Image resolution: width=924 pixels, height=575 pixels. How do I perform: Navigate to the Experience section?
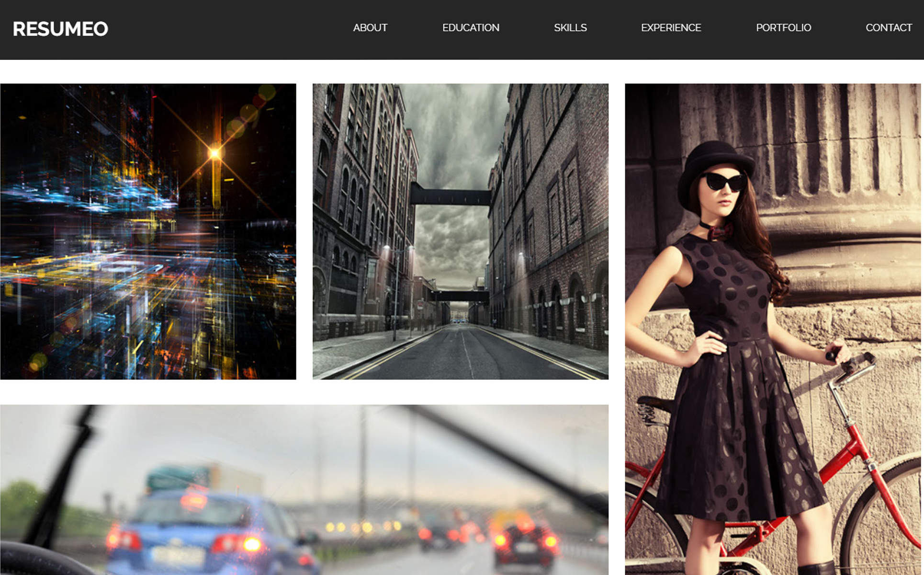point(671,28)
